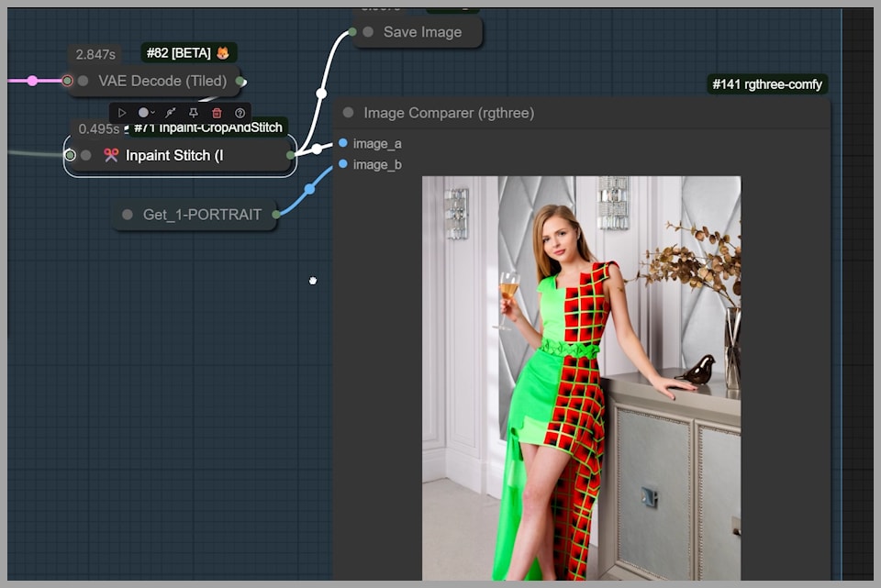Viewport: 881px width, 588px height.
Task: Click the red trash delete icon
Action: [x=217, y=113]
